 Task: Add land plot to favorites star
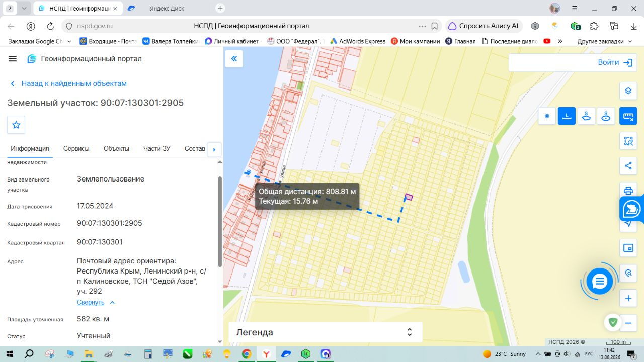pyautogui.click(x=16, y=125)
